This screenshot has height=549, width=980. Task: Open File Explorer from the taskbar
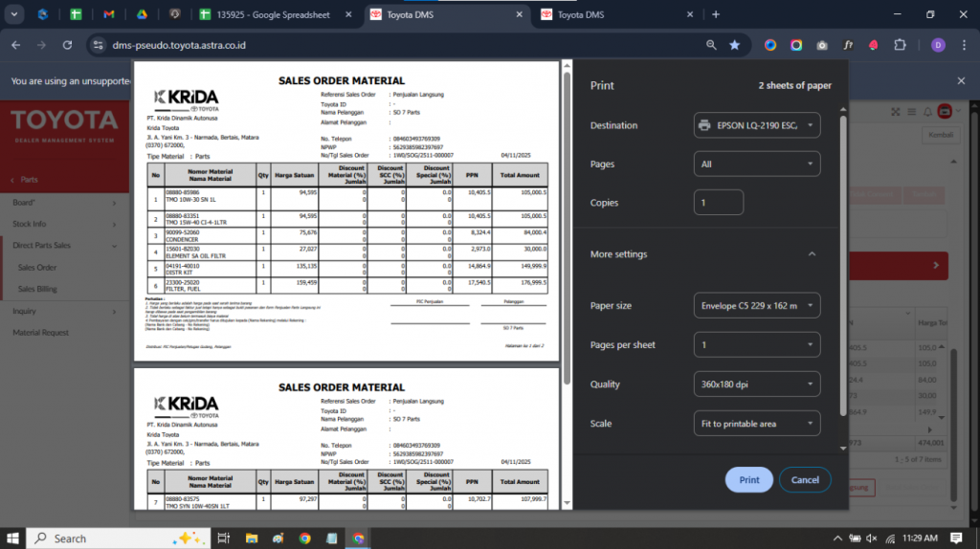(x=252, y=538)
